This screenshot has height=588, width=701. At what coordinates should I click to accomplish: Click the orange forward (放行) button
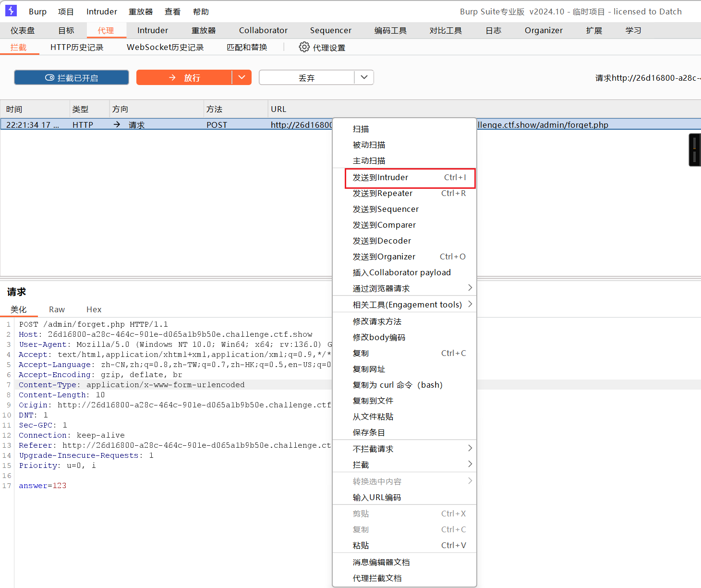pos(184,77)
